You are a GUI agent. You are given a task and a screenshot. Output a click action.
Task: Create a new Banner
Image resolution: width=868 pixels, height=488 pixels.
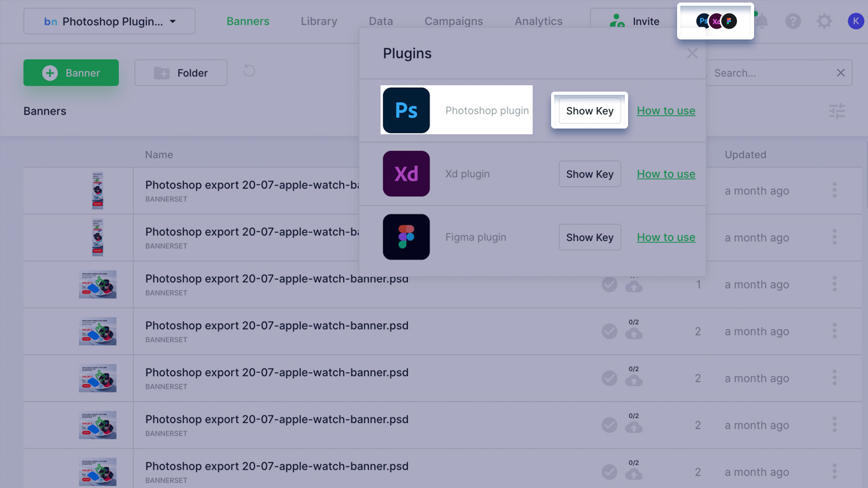tap(71, 73)
